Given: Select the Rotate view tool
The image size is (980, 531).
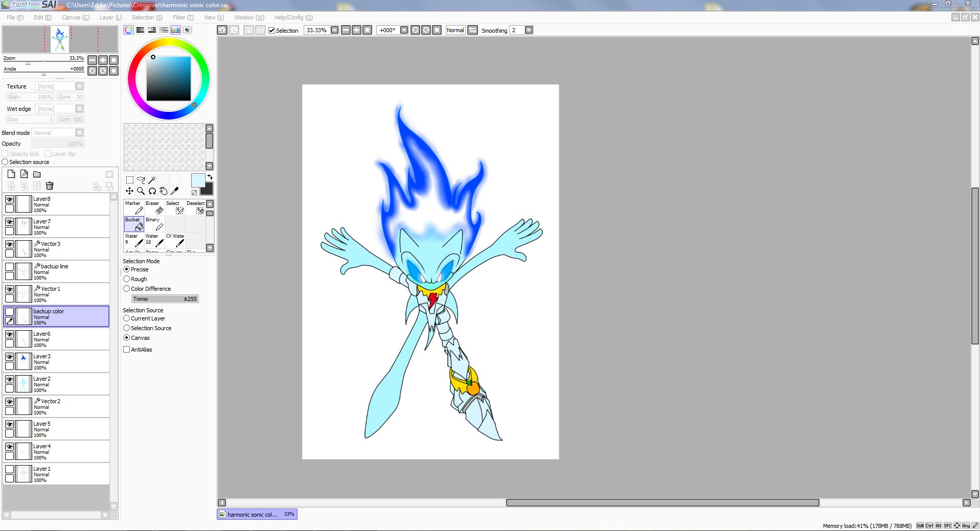Looking at the screenshot, I should tap(152, 191).
